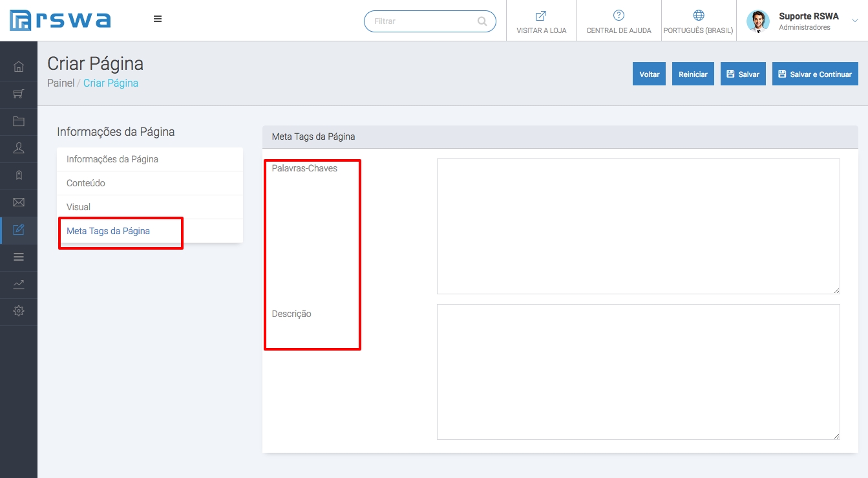Select the user profile sidebar icon
The width and height of the screenshot is (868, 478).
(x=19, y=148)
